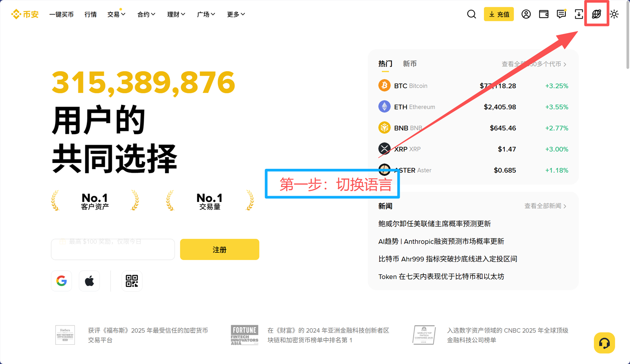Toggle the light/dark theme sun icon

pyautogui.click(x=614, y=14)
